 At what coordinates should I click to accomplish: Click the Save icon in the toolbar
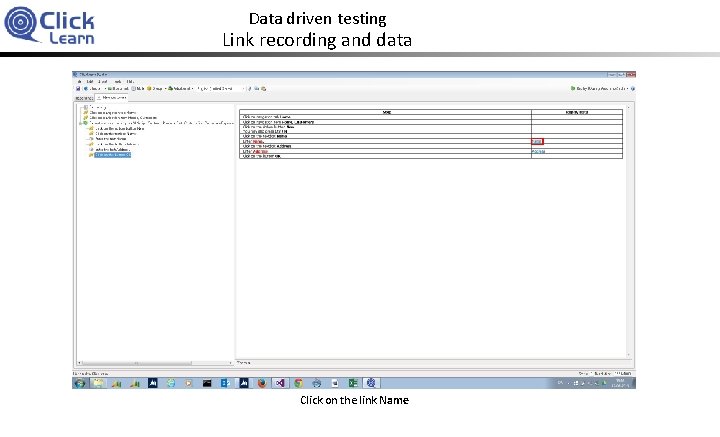(78, 89)
